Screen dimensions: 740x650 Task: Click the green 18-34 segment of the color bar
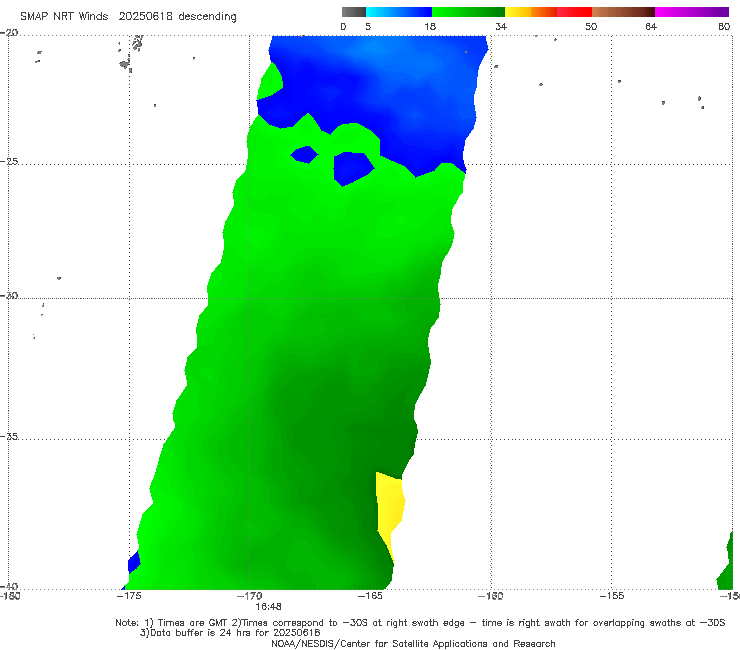[468, 12]
